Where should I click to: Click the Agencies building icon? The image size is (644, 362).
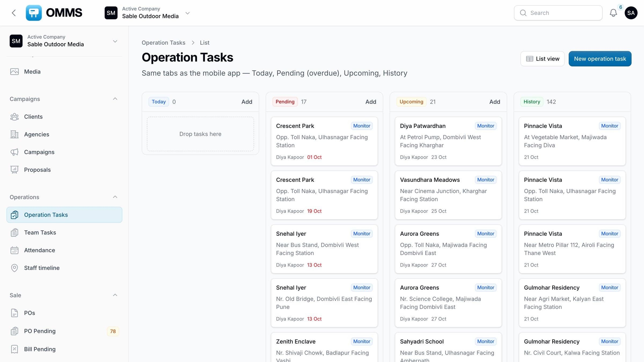click(14, 134)
